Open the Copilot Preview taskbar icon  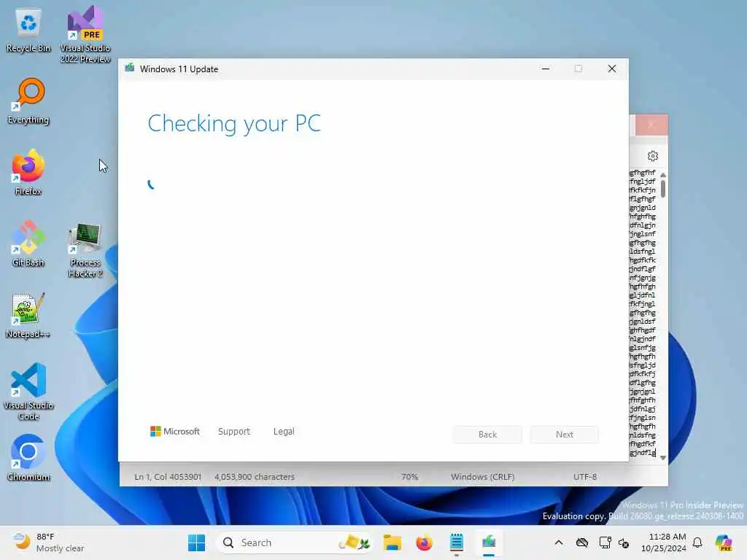(x=724, y=542)
